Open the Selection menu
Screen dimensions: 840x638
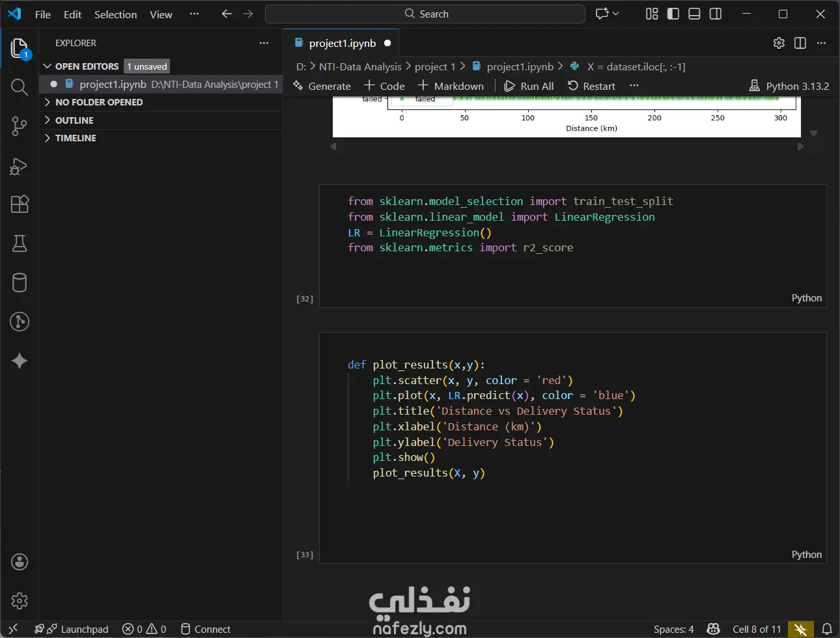[x=115, y=14]
